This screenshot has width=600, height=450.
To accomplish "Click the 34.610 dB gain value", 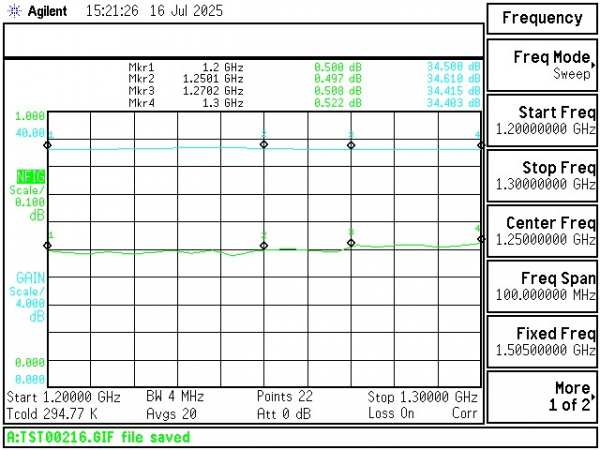I will (x=453, y=79).
